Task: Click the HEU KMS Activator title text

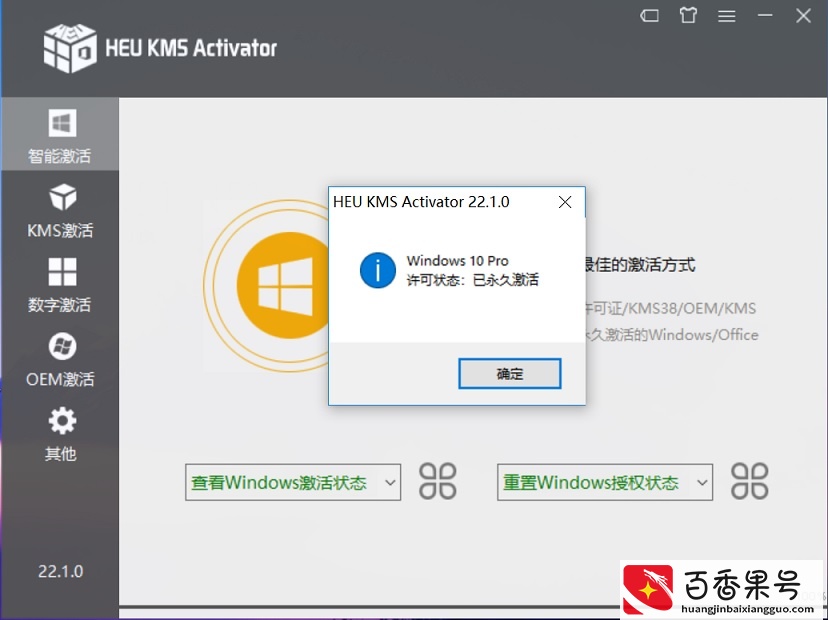Action: click(191, 48)
